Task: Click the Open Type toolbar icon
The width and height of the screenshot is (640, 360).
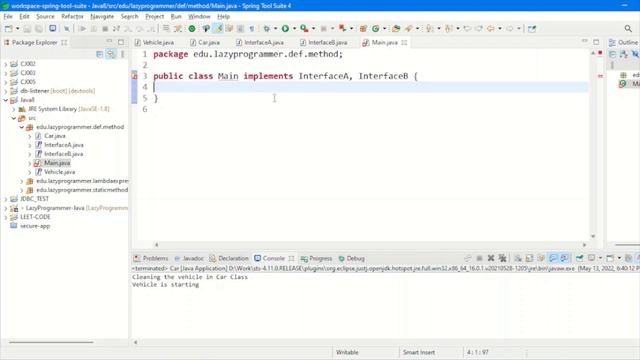Action: (x=396, y=29)
